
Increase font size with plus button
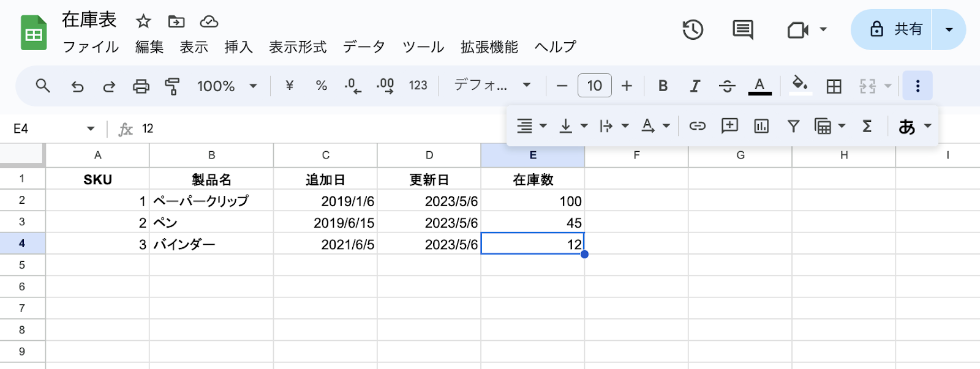[x=627, y=86]
